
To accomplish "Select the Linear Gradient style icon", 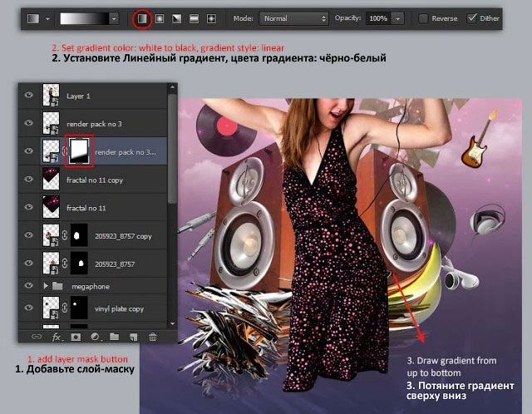I will click(142, 18).
